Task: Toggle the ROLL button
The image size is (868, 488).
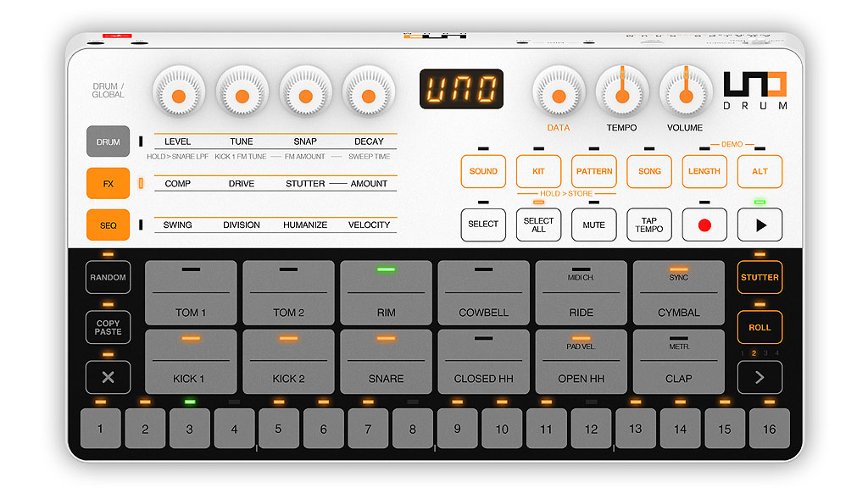Action: pos(759,327)
